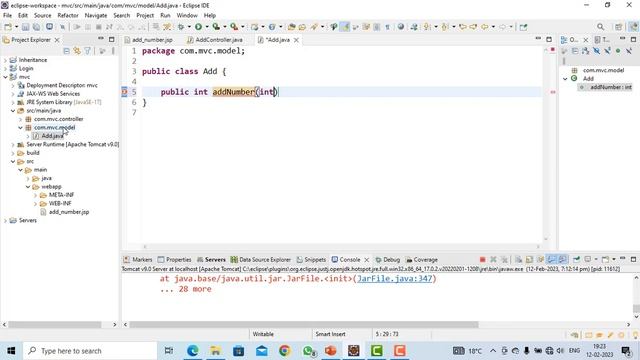This screenshot has height=360, width=640.
Task: Open the JarFile.java:347 stack trace link
Action: (x=394, y=279)
